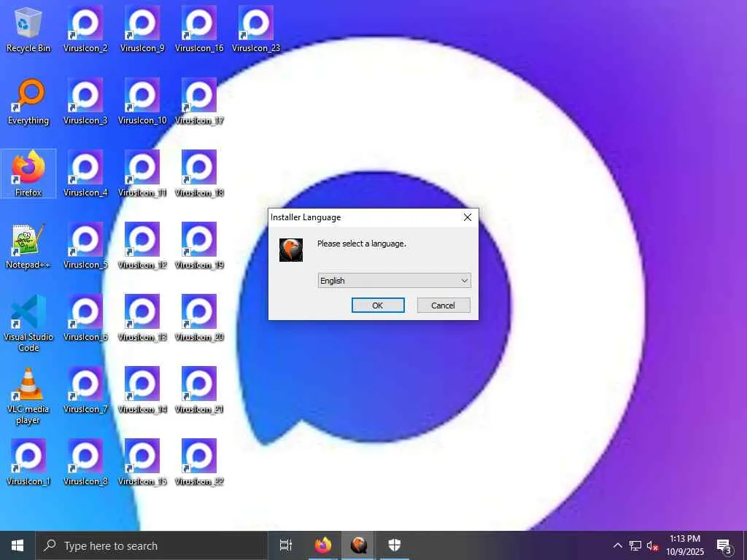
Task: Select the Firefox desktop shortcut
Action: coord(28,174)
